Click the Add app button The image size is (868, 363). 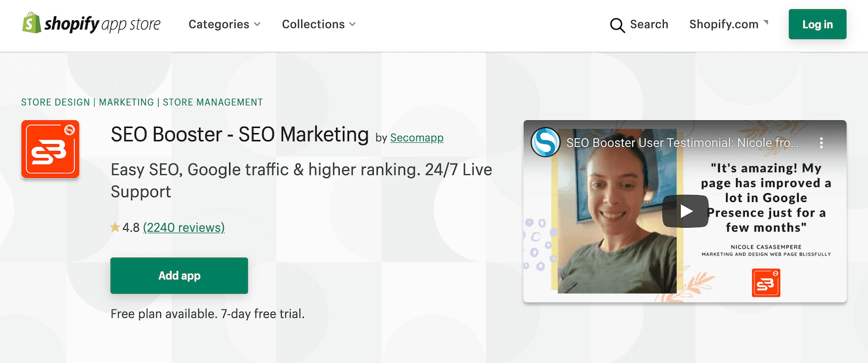click(x=179, y=276)
